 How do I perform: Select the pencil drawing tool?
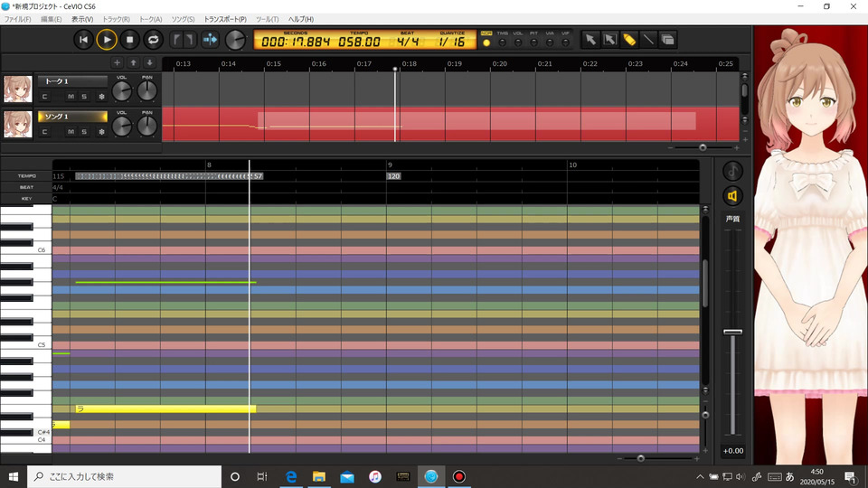(629, 39)
